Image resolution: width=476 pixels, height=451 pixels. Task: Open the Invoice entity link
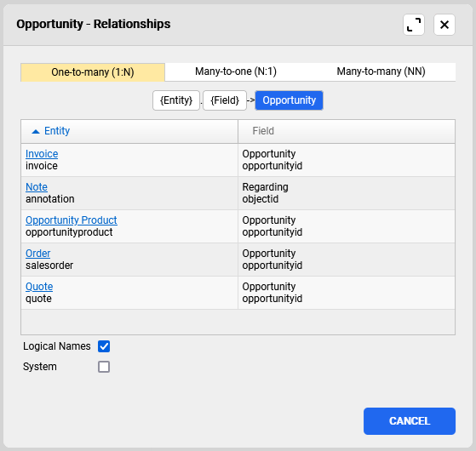(42, 154)
